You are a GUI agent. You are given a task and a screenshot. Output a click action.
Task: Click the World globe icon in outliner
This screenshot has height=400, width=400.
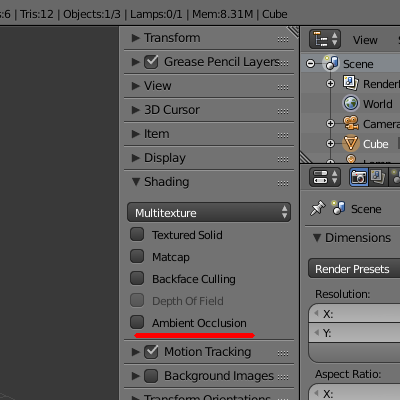(351, 103)
